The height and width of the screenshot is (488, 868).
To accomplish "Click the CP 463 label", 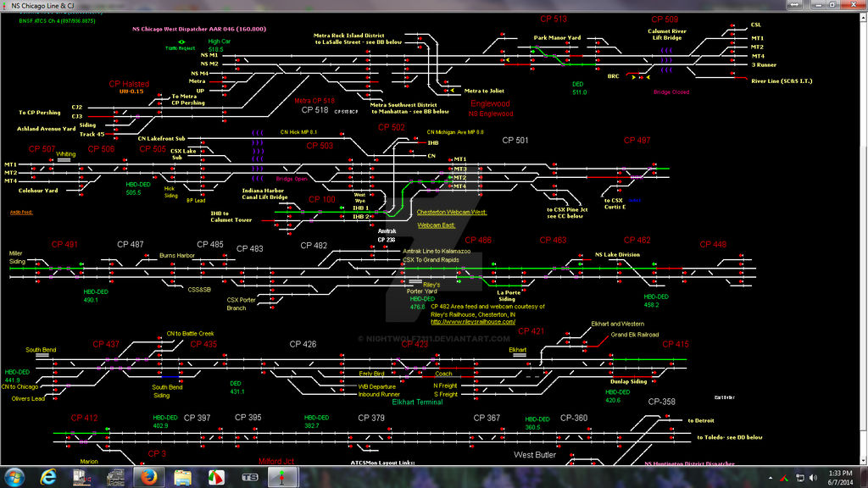I will tap(553, 240).
